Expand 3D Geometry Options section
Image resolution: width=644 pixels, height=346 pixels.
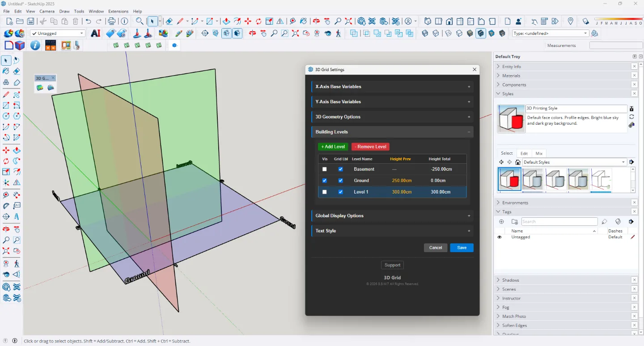(x=392, y=117)
